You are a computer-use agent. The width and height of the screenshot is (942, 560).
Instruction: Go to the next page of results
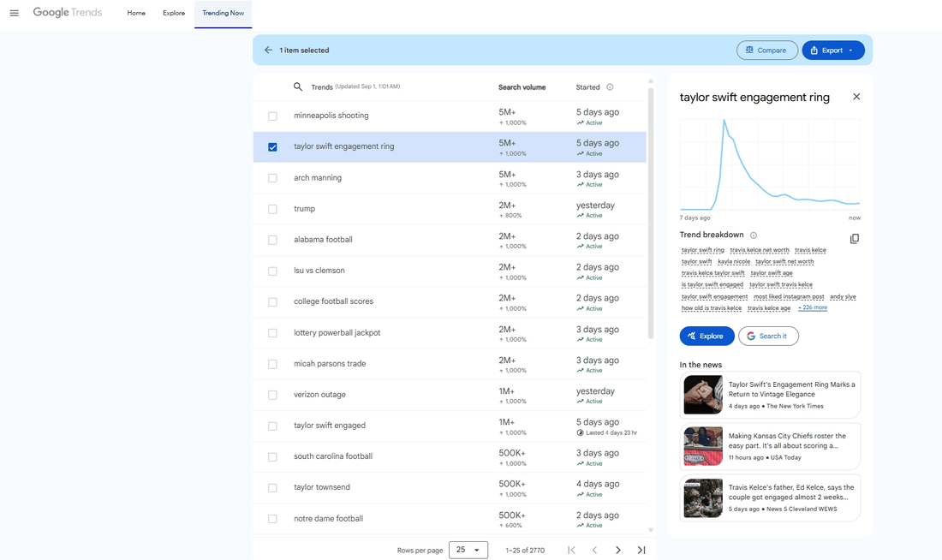617,550
